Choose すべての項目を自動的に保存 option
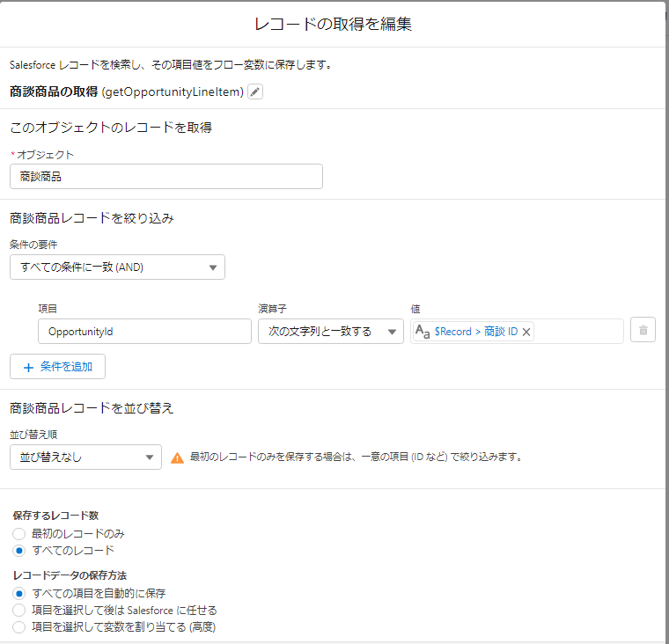This screenshot has height=644, width=669. pyautogui.click(x=18, y=593)
